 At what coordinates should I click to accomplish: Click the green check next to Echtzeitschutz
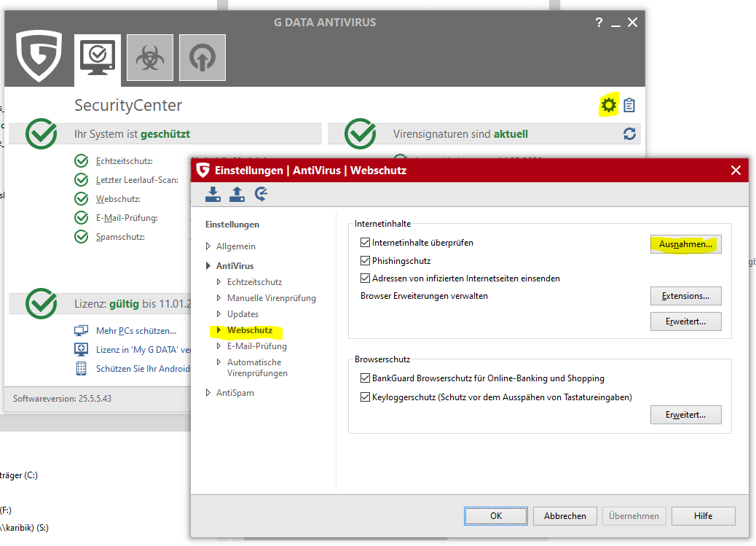pyautogui.click(x=81, y=161)
